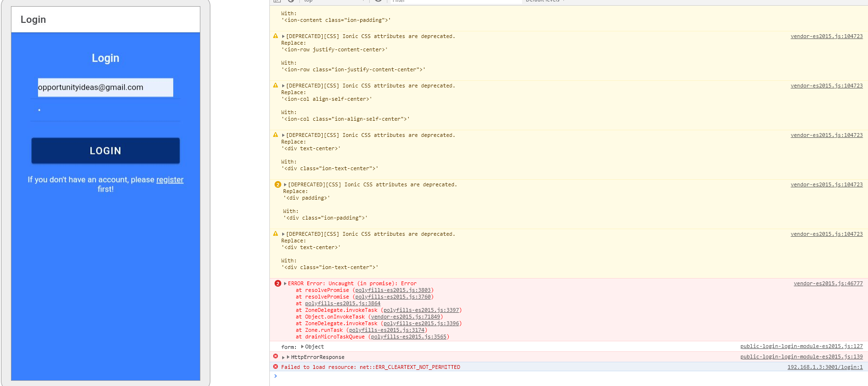Select the ERR_CLEARTEXT_NOT_PERMITTED error message text
Image resolution: width=868 pixels, height=386 pixels.
pos(371,367)
